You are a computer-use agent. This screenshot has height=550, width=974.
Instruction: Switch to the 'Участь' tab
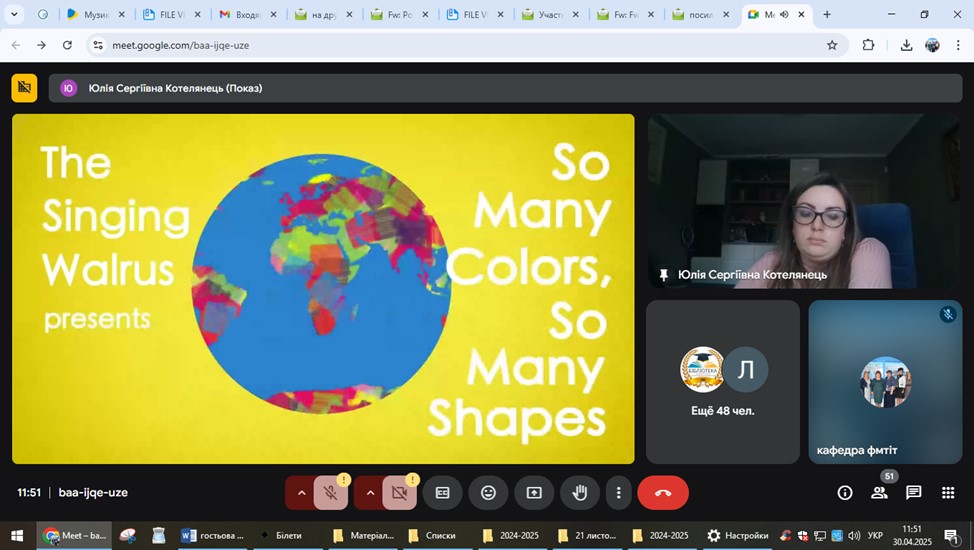pos(550,14)
